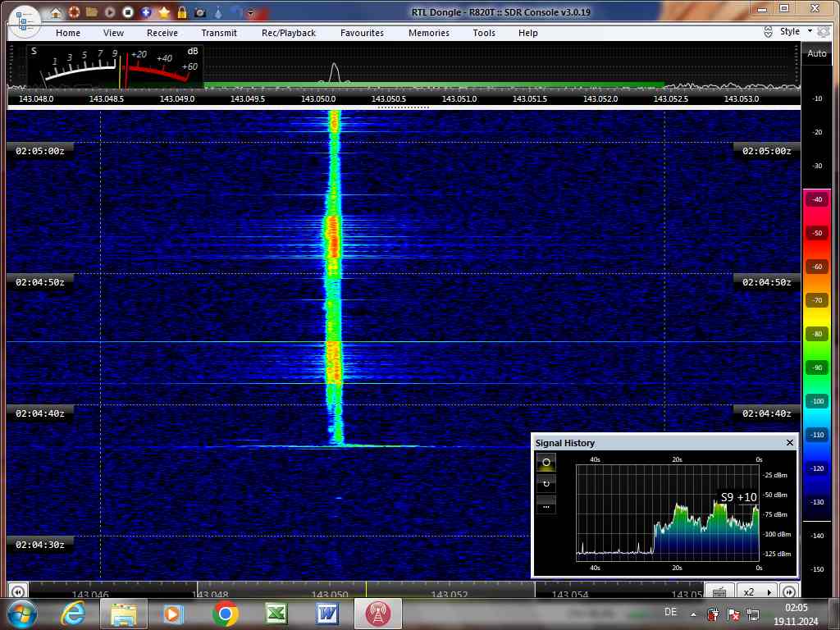Click the red-flag Action Center tray icon
The height and width of the screenshot is (630, 840).
[x=733, y=614]
